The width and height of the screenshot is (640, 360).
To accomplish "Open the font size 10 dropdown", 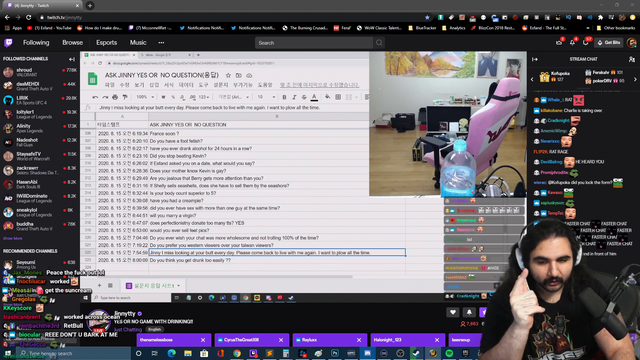I will click(x=266, y=97).
